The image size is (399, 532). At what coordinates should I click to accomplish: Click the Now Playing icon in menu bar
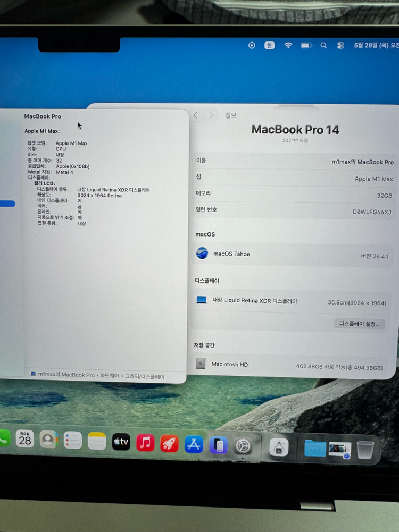click(252, 45)
